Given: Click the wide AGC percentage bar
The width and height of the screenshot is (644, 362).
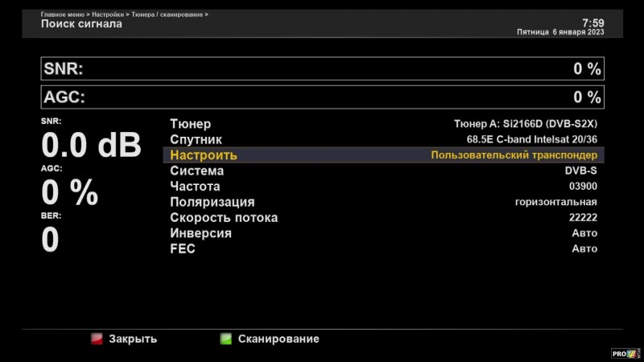Looking at the screenshot, I should pos(322,97).
